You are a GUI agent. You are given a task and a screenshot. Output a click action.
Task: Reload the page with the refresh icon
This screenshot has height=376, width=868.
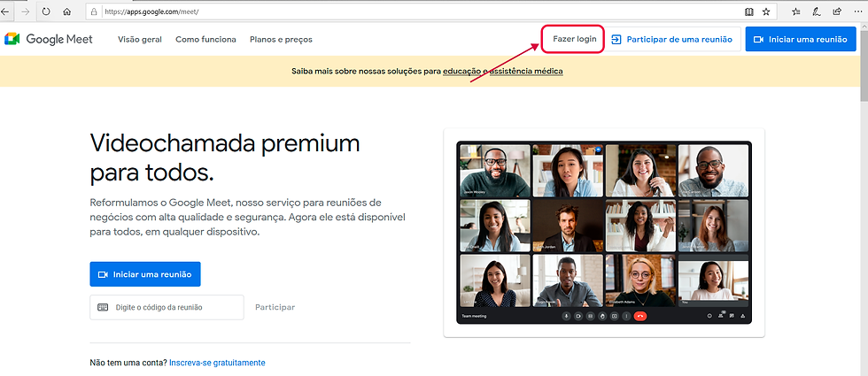coord(46,11)
